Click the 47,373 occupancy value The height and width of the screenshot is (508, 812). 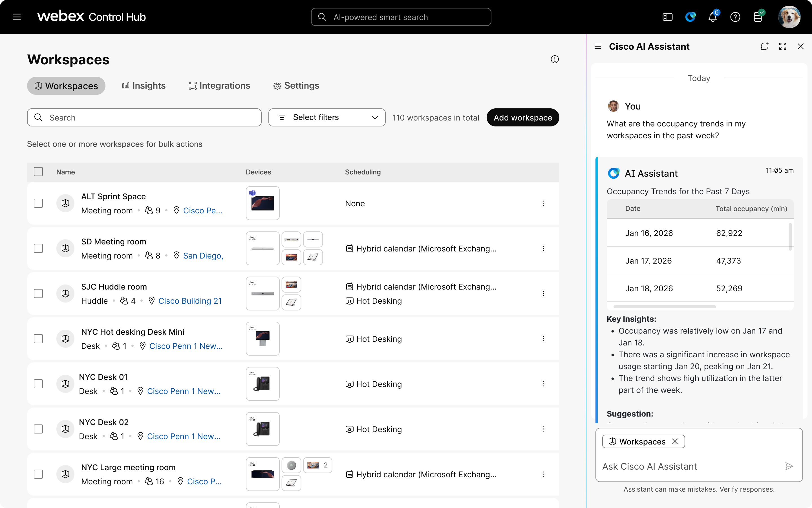[x=729, y=261]
